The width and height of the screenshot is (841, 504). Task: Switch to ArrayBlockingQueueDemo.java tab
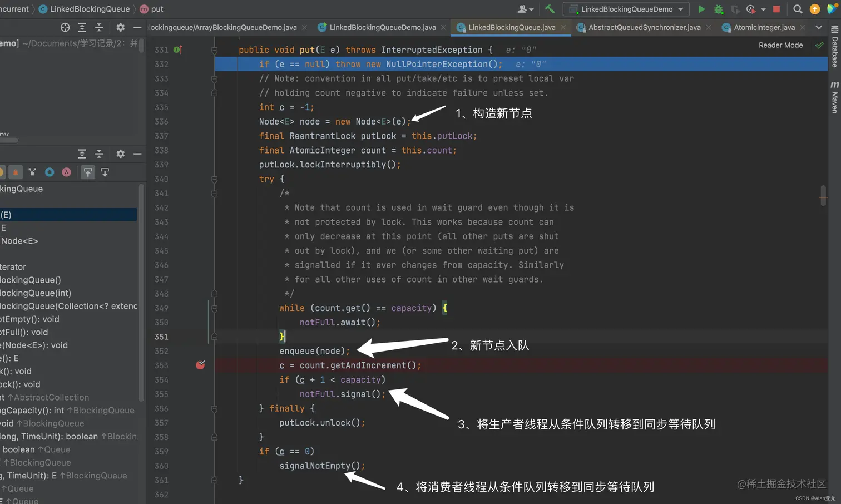coord(222,27)
